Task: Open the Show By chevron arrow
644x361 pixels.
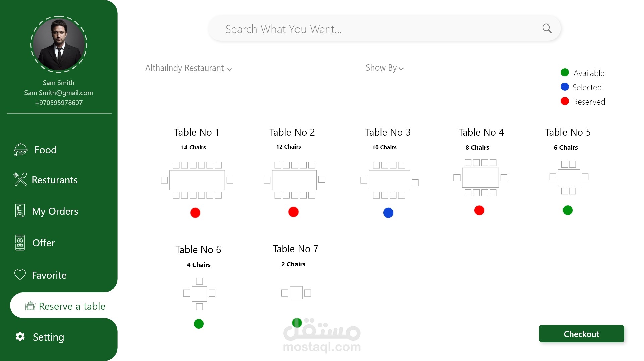Action: (401, 69)
